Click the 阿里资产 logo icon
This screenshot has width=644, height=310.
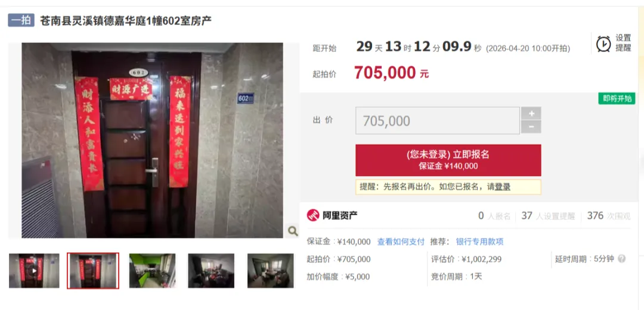(x=313, y=215)
